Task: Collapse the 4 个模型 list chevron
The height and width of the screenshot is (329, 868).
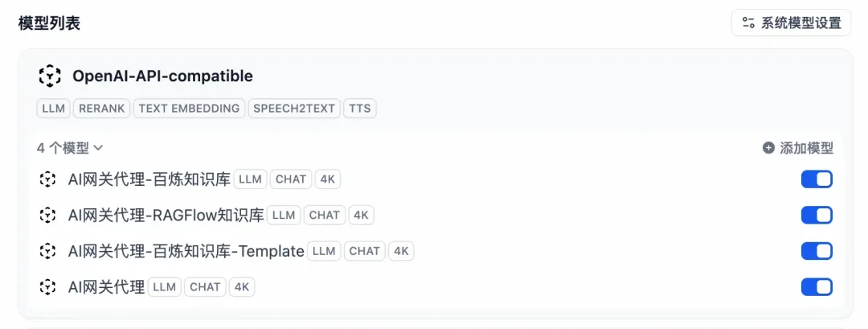Action: [x=98, y=148]
